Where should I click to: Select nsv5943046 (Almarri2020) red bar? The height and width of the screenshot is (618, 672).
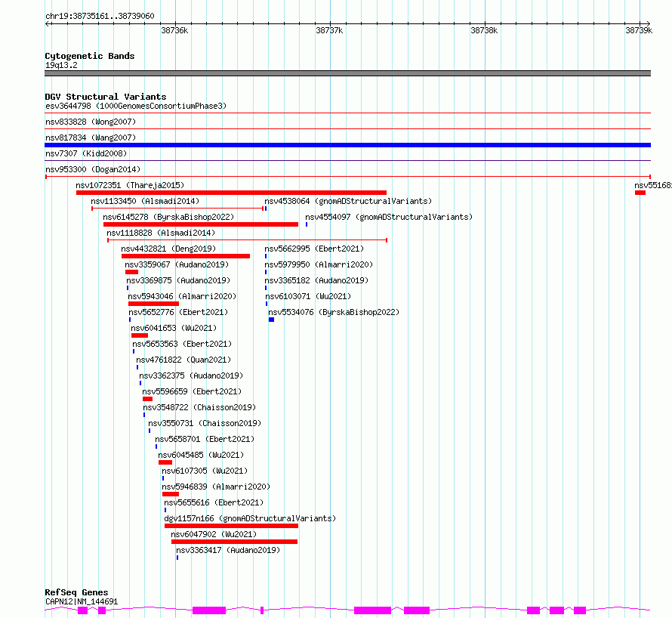[x=153, y=304]
